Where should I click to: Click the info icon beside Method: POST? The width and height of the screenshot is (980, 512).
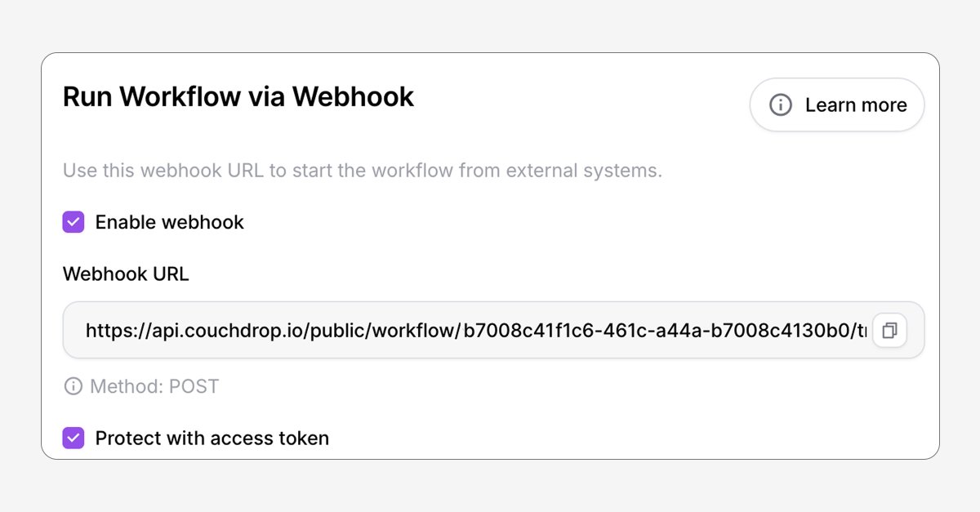coord(73,386)
